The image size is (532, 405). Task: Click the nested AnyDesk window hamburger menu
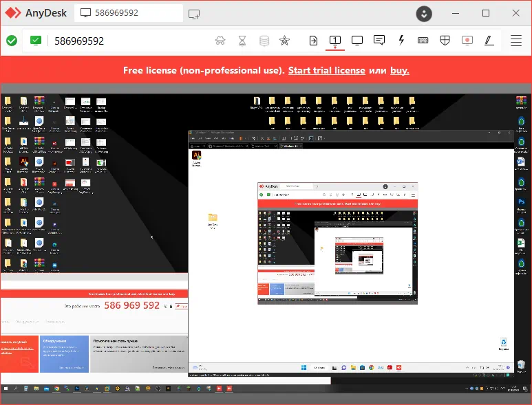413,195
